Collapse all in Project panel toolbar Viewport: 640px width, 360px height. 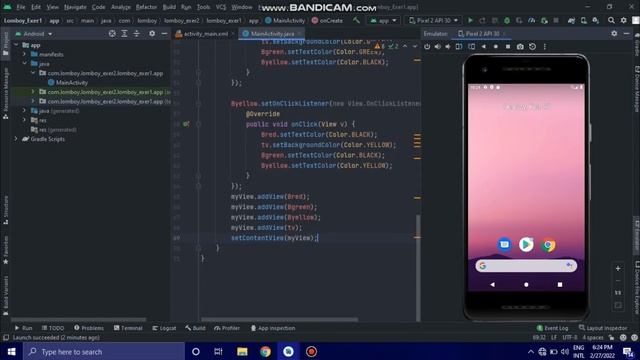(x=137, y=33)
